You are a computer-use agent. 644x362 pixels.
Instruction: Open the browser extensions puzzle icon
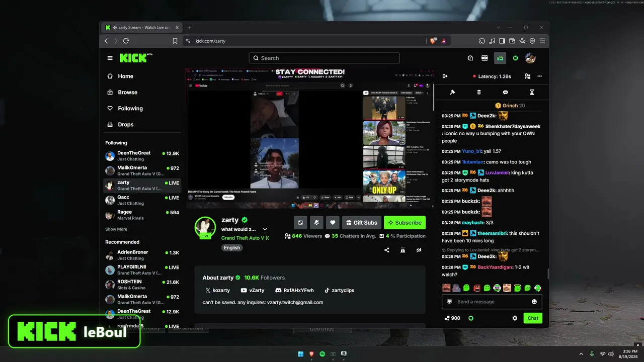482,41
